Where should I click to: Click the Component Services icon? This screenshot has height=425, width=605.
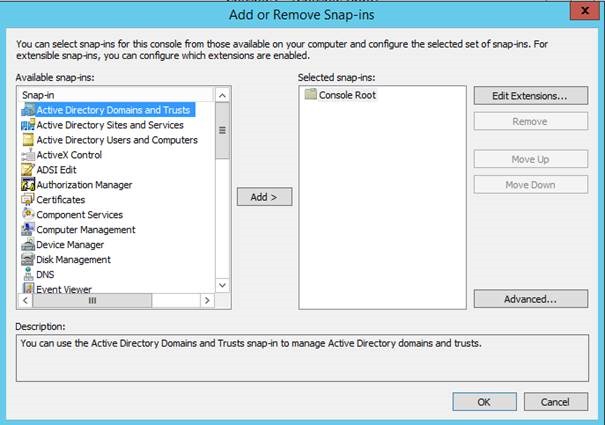pyautogui.click(x=28, y=215)
